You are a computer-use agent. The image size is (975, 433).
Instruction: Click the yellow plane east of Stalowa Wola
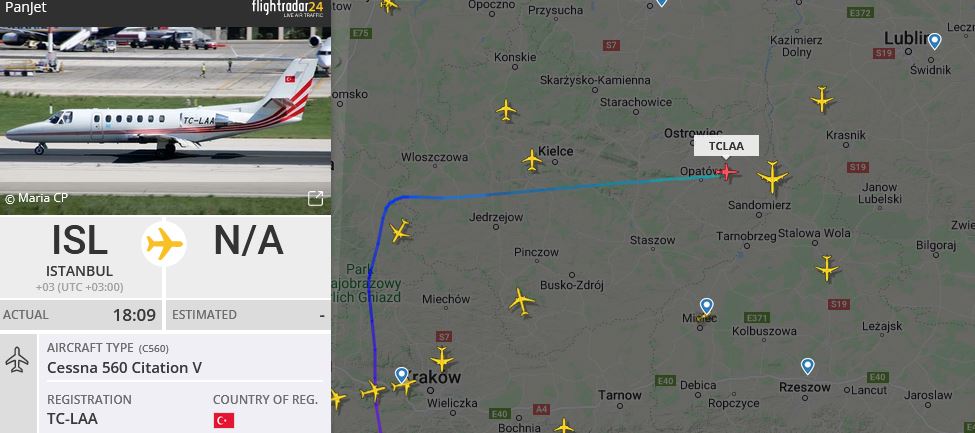[827, 268]
